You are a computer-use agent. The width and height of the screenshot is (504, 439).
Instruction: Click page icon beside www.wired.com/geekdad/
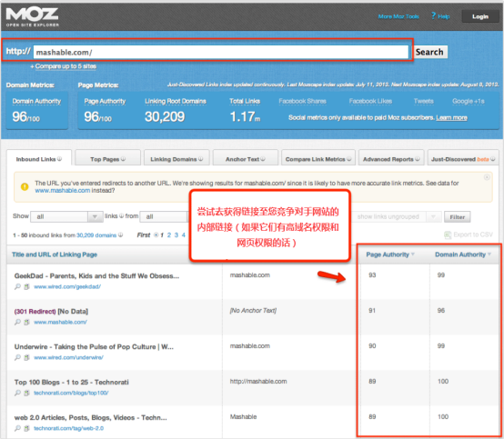(26, 286)
